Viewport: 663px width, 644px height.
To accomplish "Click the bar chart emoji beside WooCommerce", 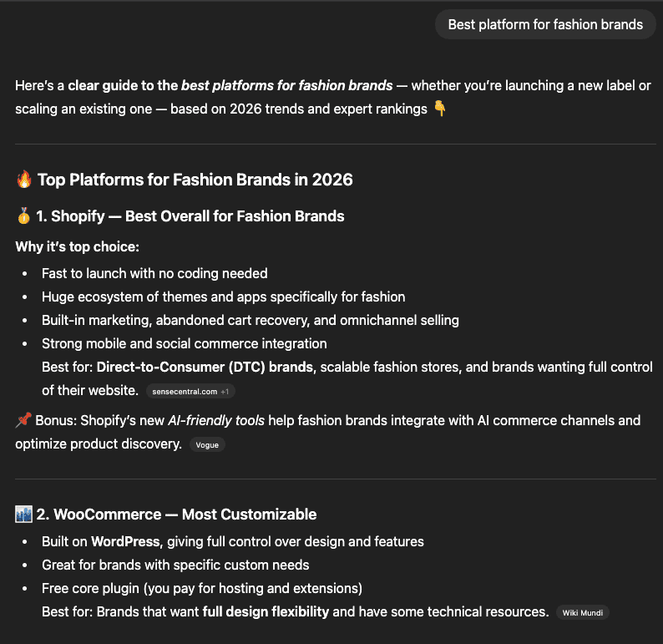I will coord(23,515).
